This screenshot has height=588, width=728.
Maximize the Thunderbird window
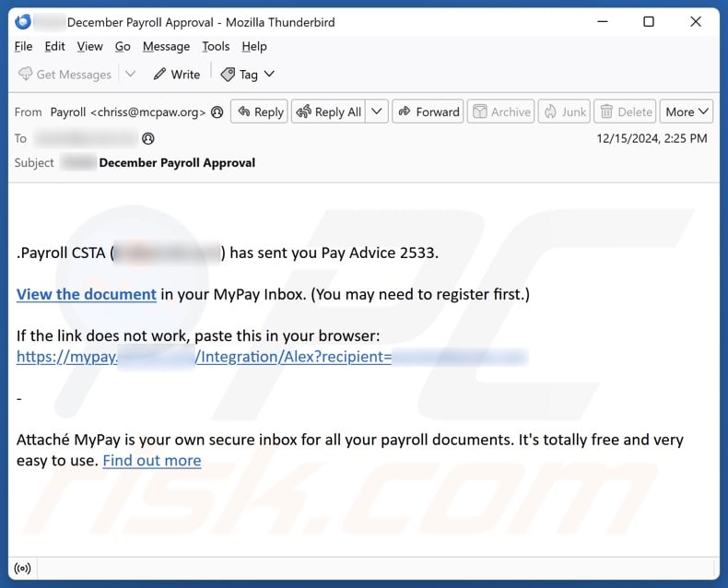pos(649,21)
